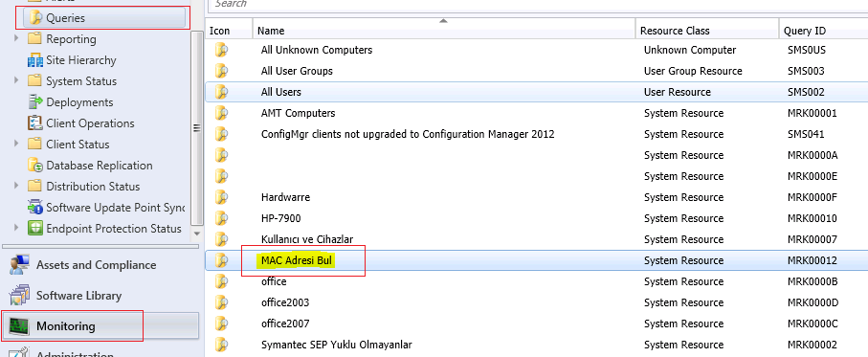Select the Queries node in the tree
The image size is (868, 357).
click(x=104, y=18)
